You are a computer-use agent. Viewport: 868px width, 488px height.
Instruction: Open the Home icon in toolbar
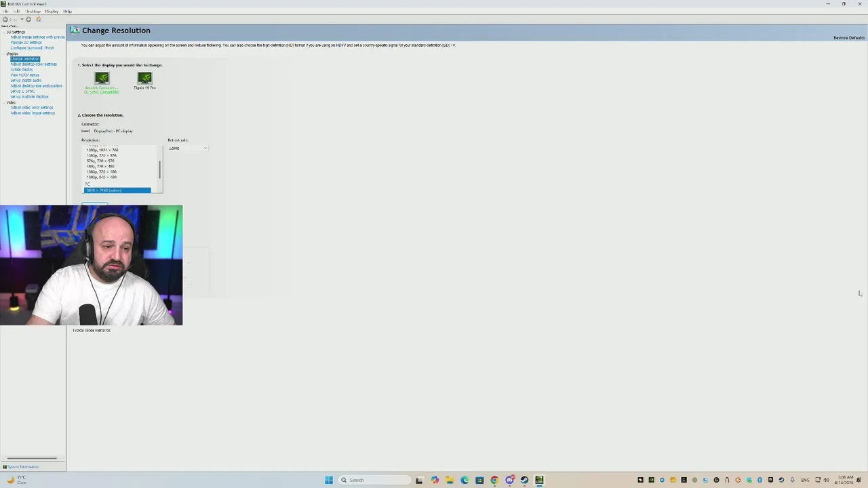38,19
